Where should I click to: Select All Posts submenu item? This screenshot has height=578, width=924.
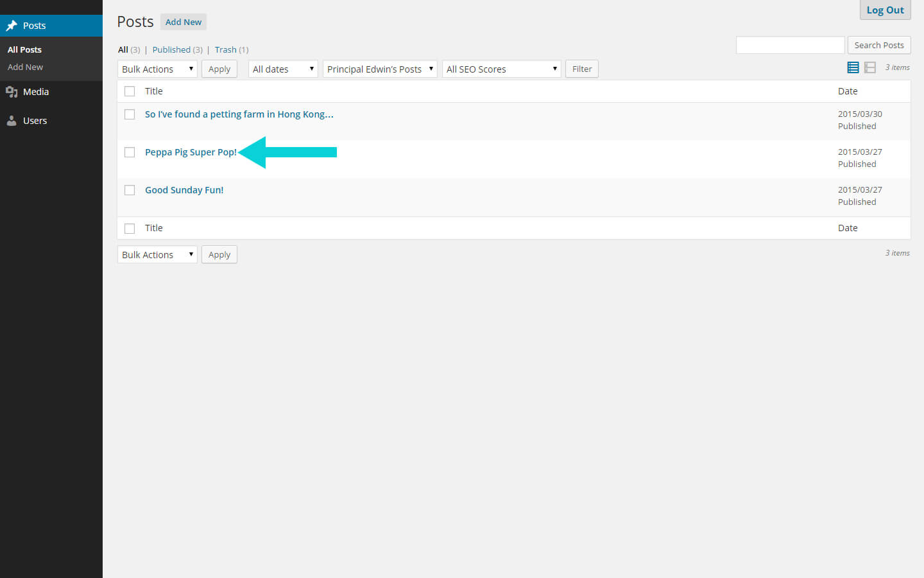point(24,49)
